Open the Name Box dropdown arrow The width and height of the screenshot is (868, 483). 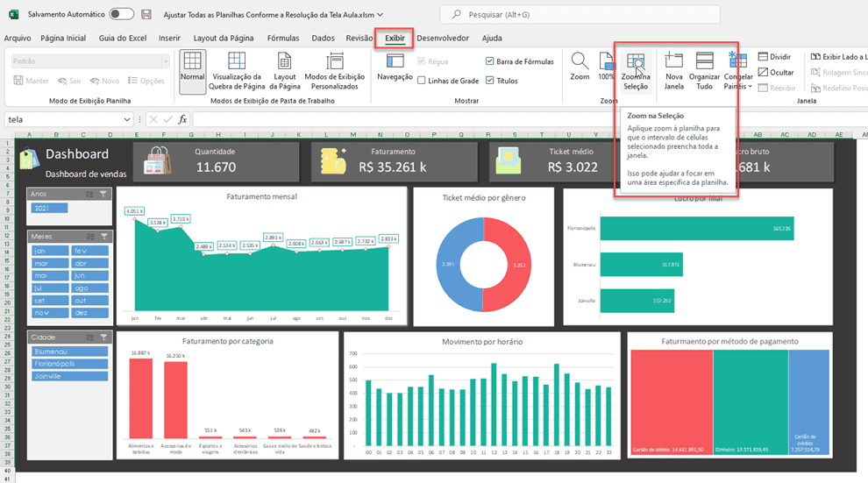click(x=128, y=119)
